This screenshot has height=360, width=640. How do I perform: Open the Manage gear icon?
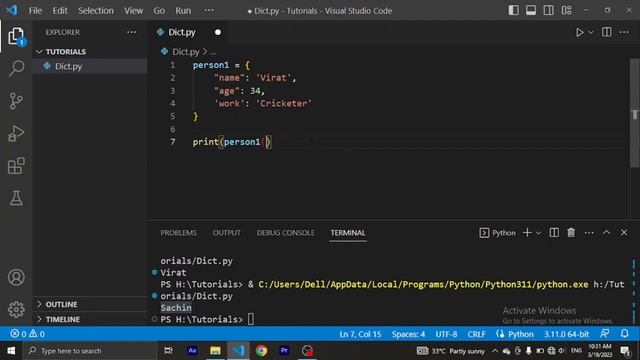pos(16,309)
